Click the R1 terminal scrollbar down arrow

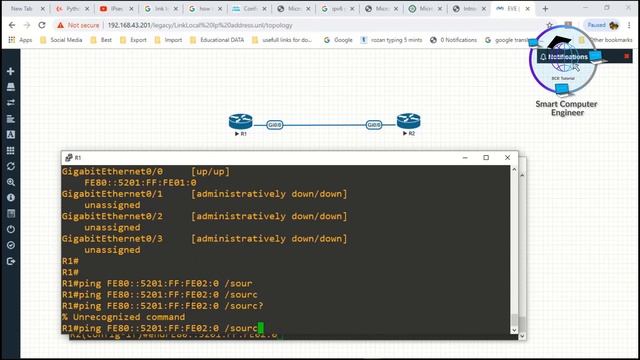coord(514,330)
